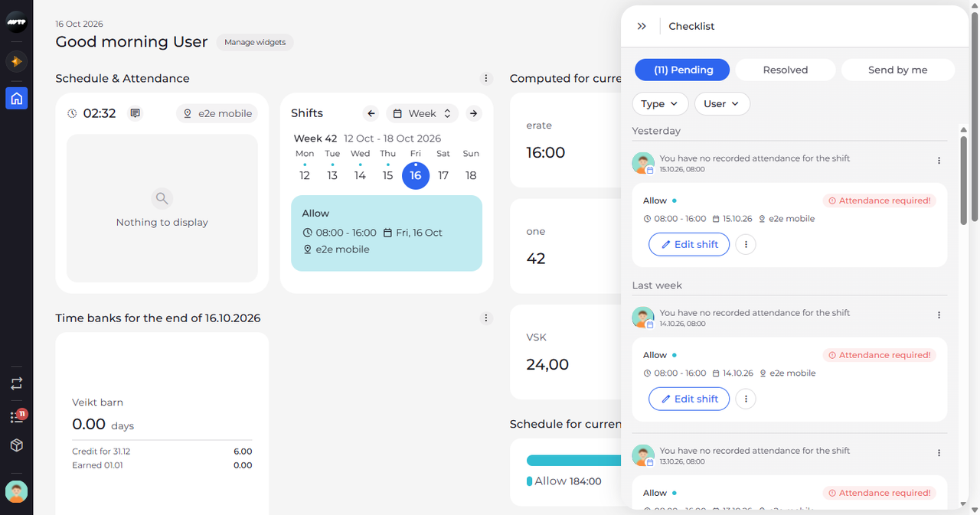
Task: Click the e2e mobile location chip
Action: (217, 113)
